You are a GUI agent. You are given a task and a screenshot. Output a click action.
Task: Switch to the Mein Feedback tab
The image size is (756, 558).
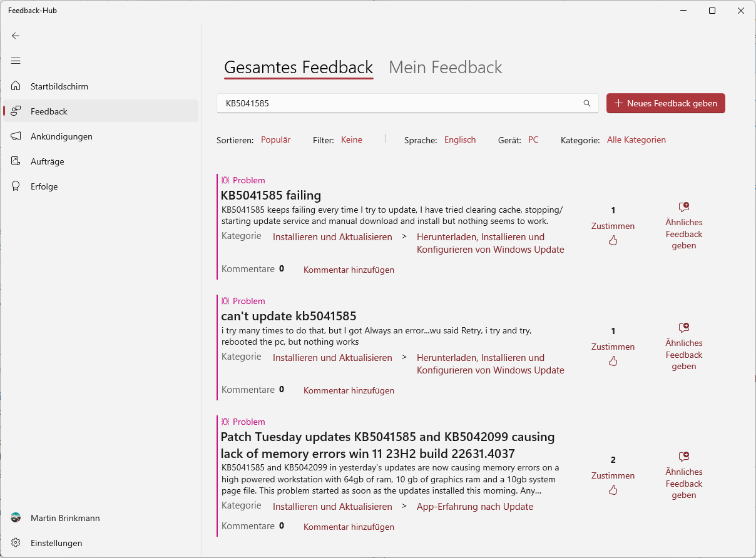coord(446,67)
